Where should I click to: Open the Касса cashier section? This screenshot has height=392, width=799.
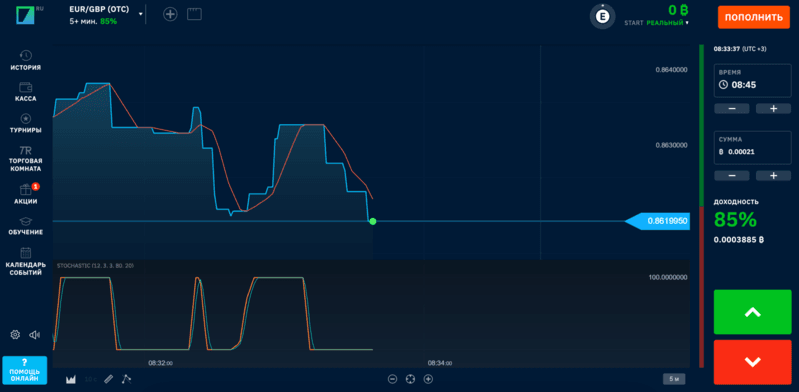tap(25, 92)
